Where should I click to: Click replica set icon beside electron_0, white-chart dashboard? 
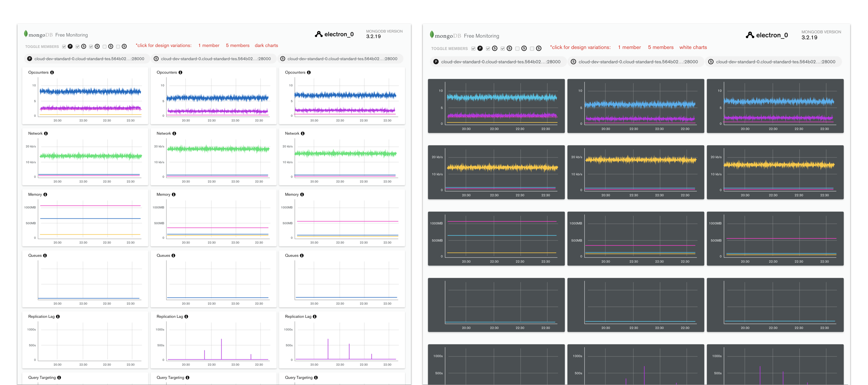(x=319, y=34)
